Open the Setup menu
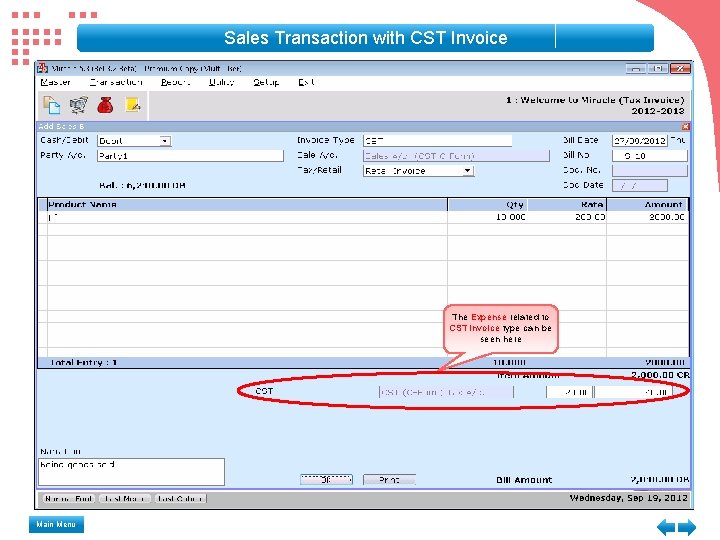The image size is (720, 540). coord(266,82)
